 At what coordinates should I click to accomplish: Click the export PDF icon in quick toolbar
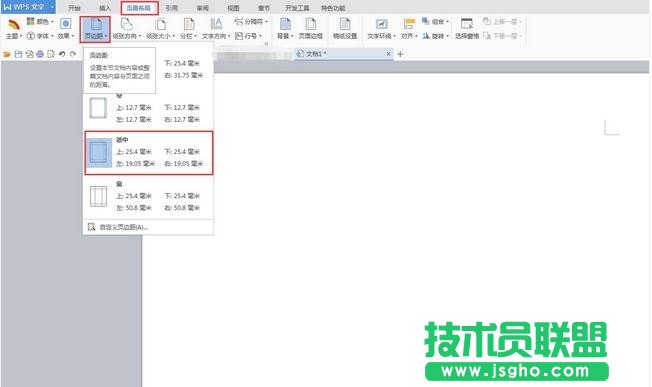click(x=29, y=54)
